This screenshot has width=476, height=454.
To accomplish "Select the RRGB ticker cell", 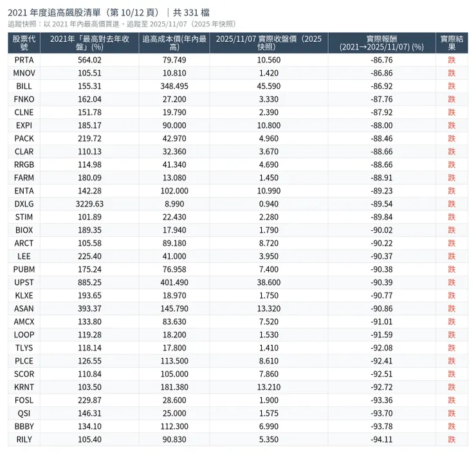I will [x=24, y=165].
